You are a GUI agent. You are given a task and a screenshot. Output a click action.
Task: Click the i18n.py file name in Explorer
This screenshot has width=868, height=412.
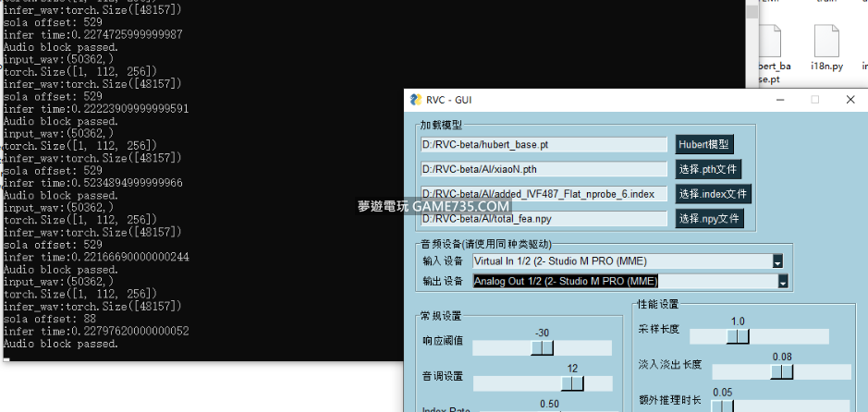[827, 67]
